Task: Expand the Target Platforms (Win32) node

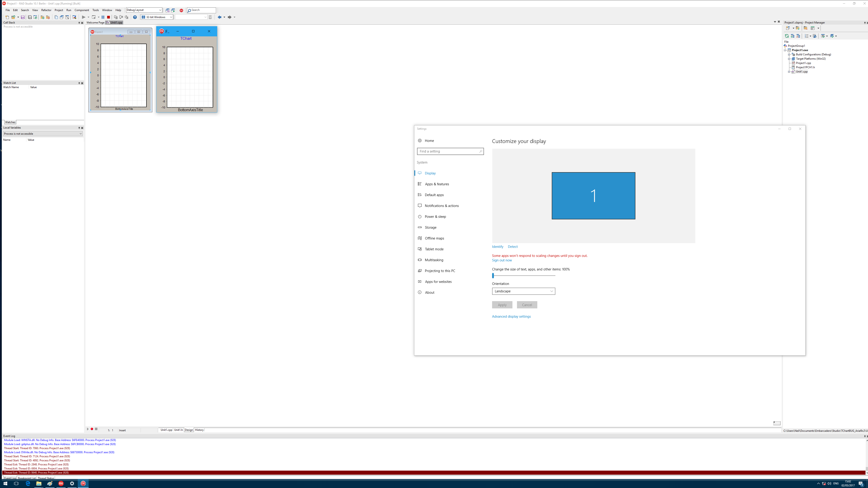Action: click(x=789, y=59)
